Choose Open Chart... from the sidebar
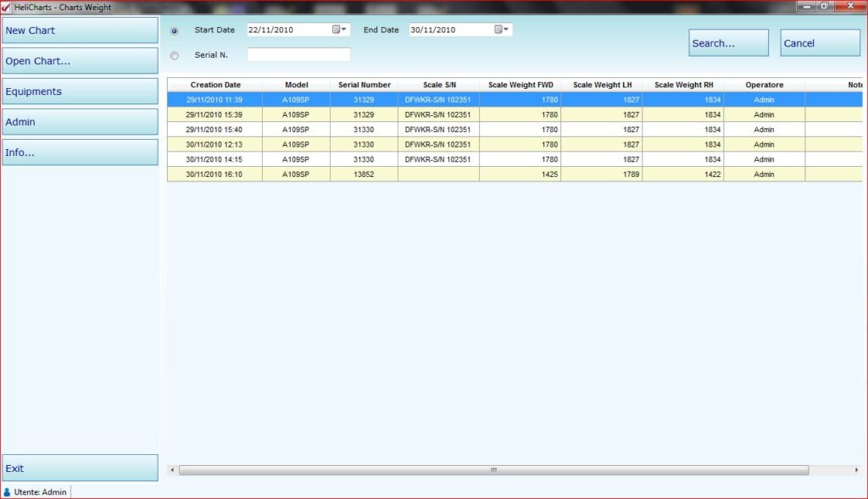 pos(80,61)
